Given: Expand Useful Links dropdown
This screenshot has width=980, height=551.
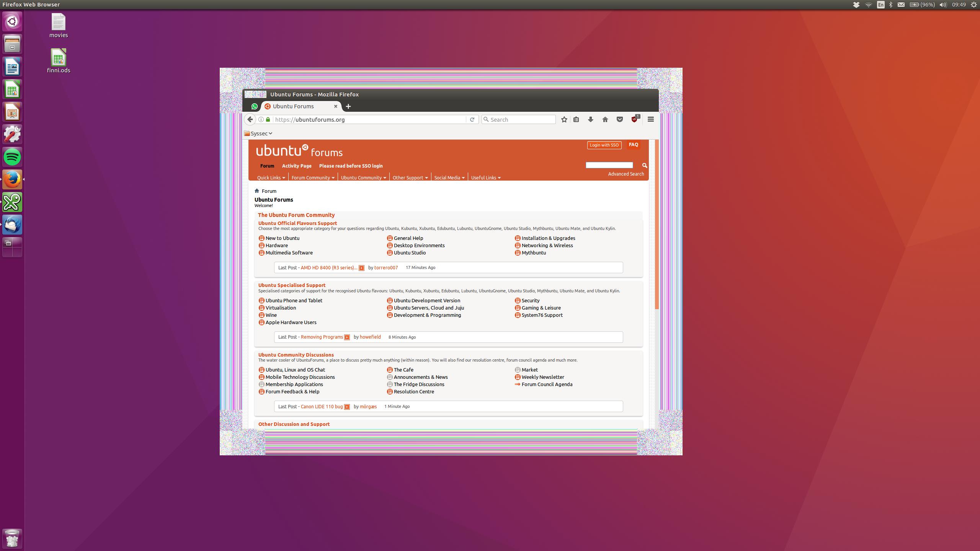Looking at the screenshot, I should click(486, 178).
